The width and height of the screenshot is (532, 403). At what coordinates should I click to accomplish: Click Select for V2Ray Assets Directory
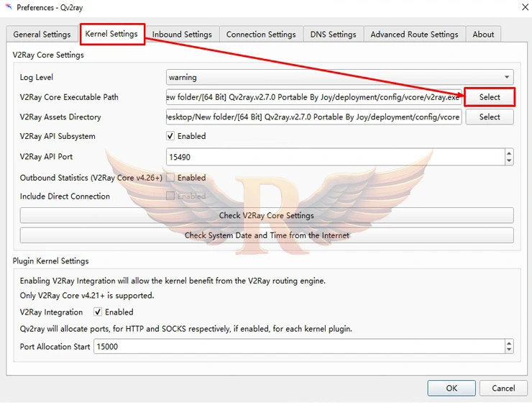click(x=489, y=117)
